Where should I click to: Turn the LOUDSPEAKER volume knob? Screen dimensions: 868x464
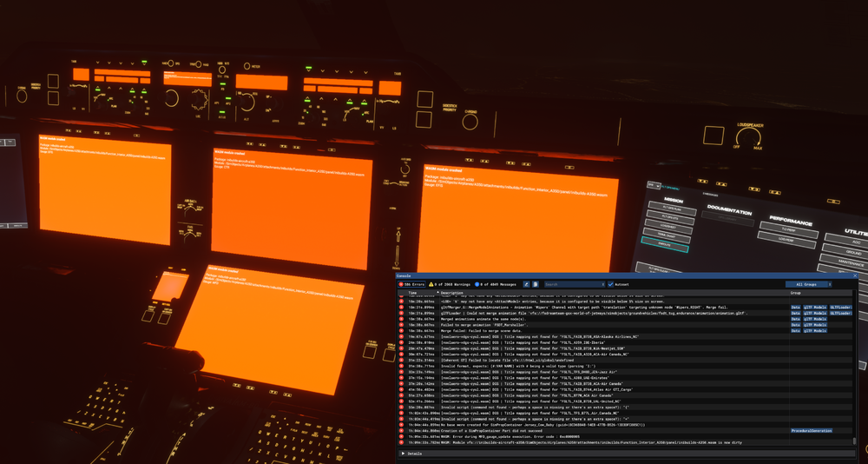point(748,136)
